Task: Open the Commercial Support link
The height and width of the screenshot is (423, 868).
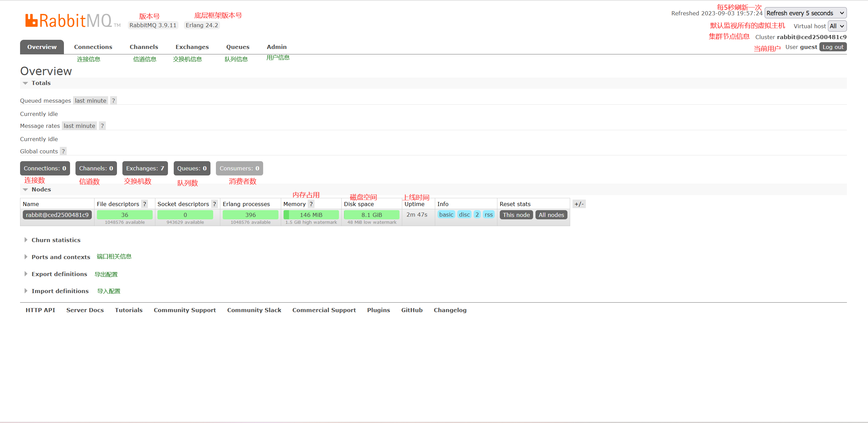Action: click(324, 310)
